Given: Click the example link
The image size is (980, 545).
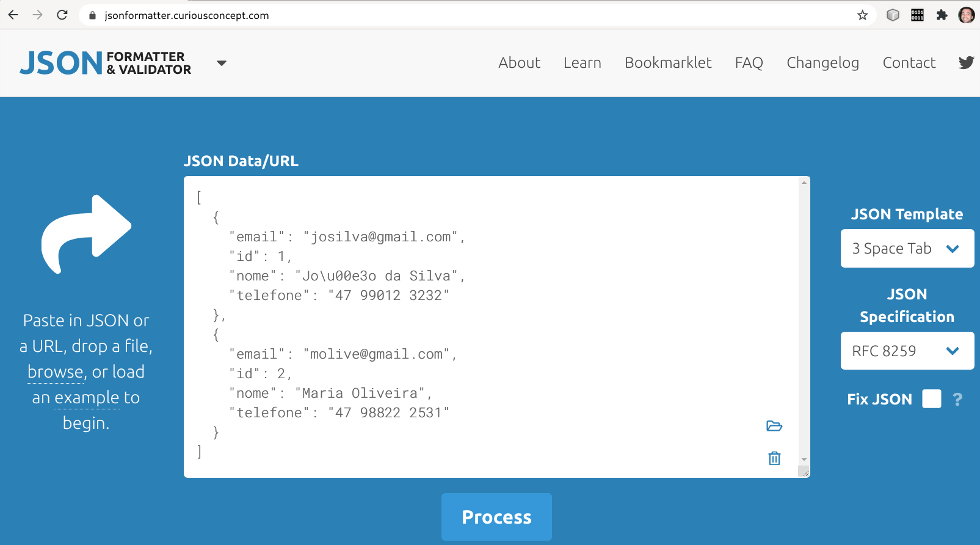Looking at the screenshot, I should click(87, 397).
